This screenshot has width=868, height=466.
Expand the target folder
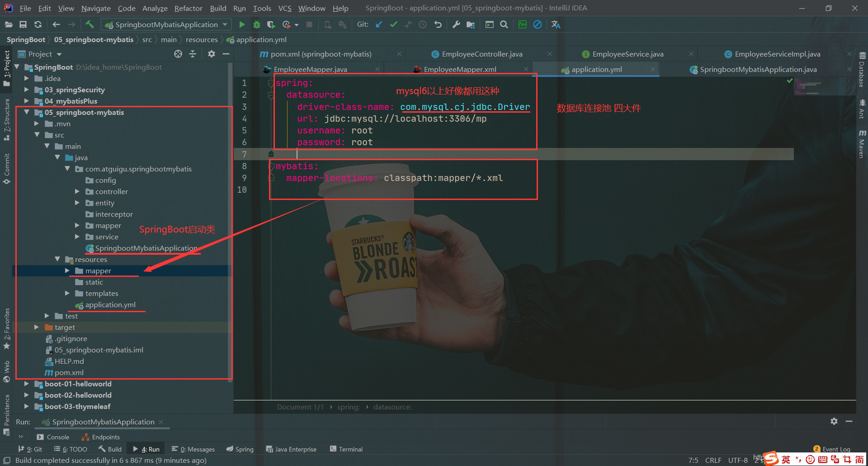[37, 327]
